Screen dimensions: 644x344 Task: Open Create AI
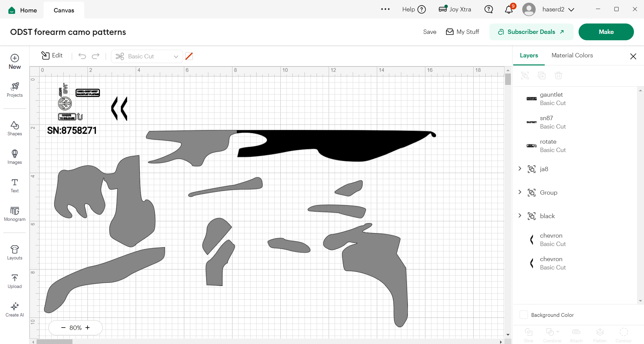pyautogui.click(x=15, y=310)
